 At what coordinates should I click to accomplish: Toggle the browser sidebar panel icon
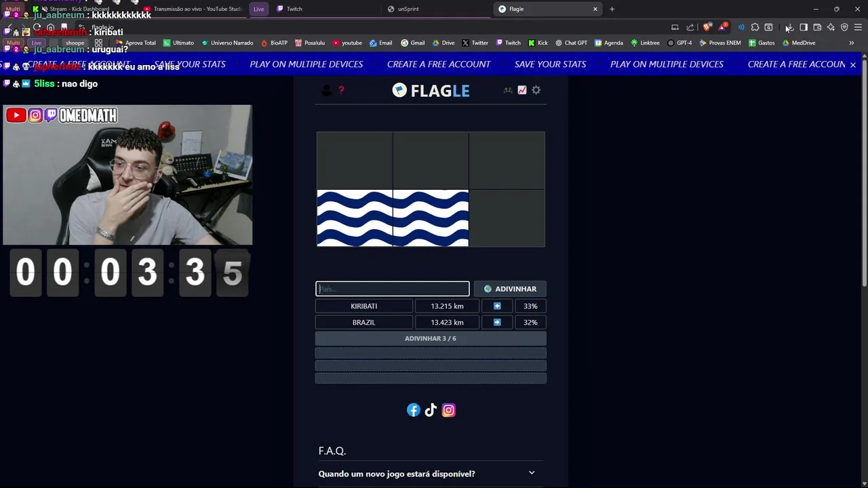tap(804, 27)
